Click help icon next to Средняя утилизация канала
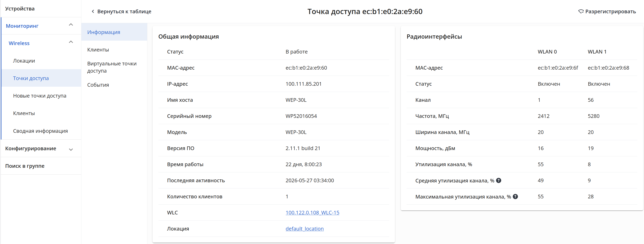 (x=499, y=180)
